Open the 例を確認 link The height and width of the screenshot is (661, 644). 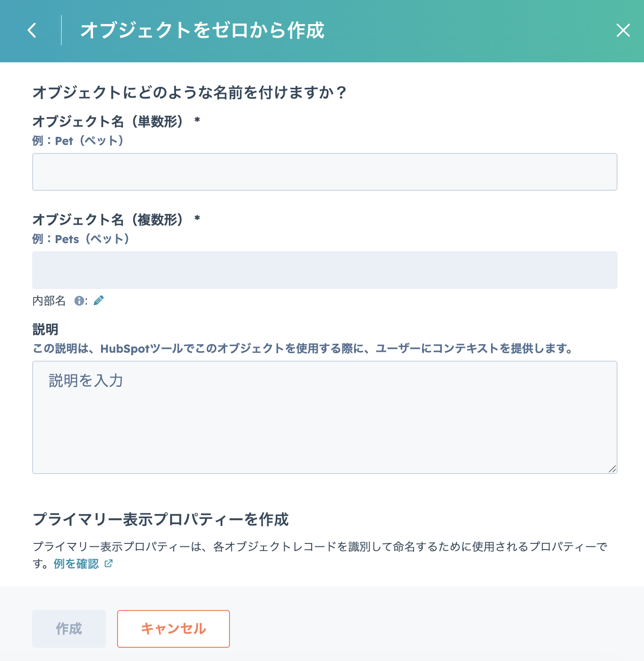[x=76, y=564]
